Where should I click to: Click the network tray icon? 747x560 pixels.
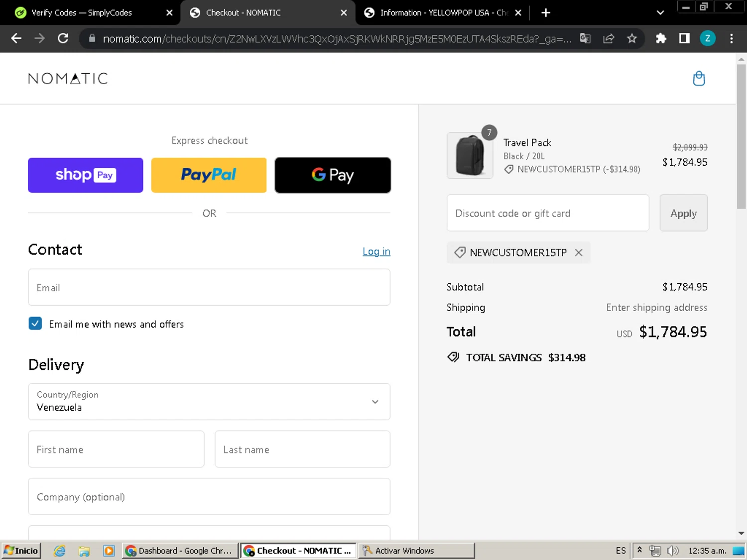click(655, 551)
